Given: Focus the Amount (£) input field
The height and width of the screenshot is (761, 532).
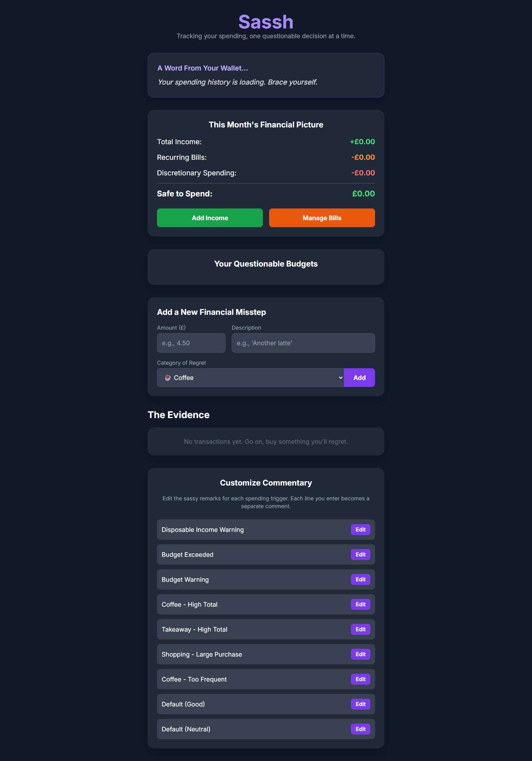Looking at the screenshot, I should (x=191, y=343).
